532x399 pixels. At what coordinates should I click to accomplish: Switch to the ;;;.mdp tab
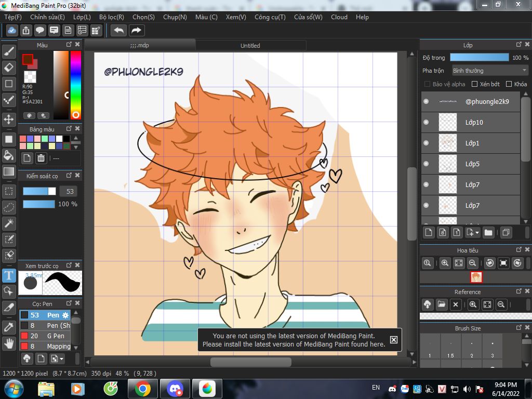[140, 46]
